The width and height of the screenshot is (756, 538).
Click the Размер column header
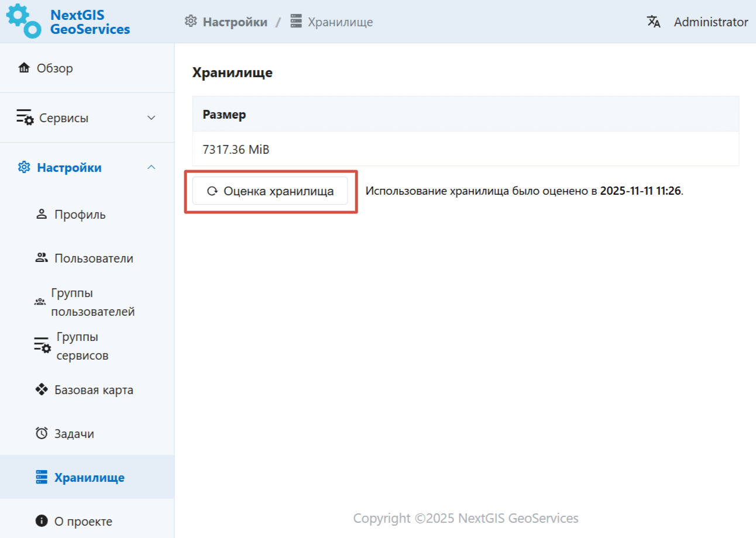point(224,115)
